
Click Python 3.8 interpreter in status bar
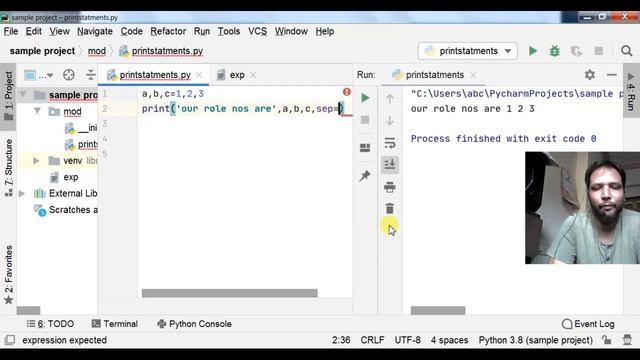(536, 340)
